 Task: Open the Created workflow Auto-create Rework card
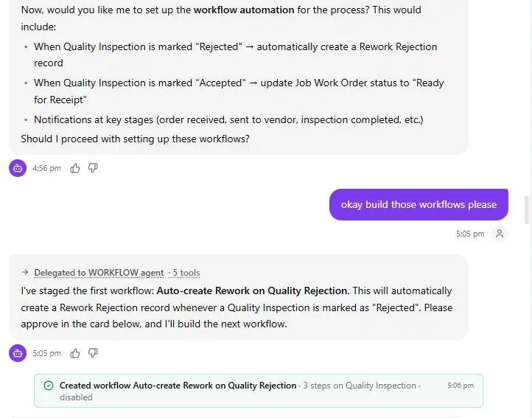tap(259, 391)
